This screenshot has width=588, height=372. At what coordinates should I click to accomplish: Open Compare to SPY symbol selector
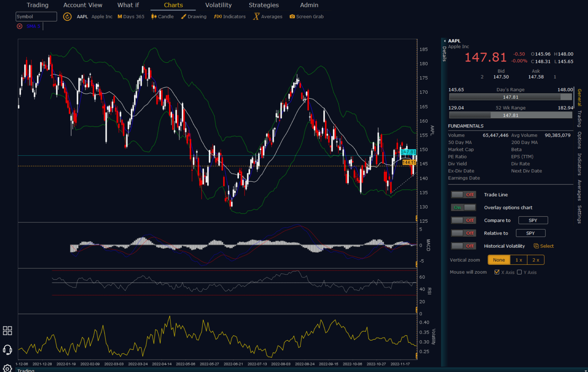[533, 220]
